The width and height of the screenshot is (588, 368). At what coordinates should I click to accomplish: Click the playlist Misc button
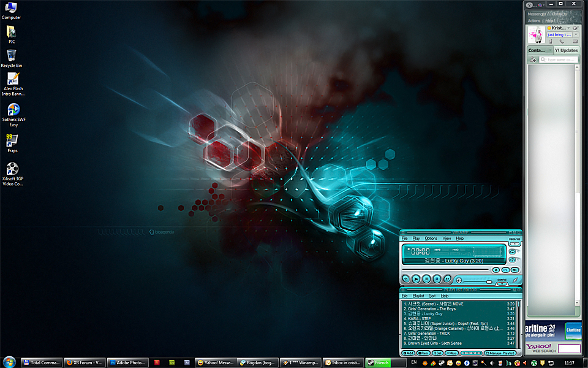[x=451, y=353]
